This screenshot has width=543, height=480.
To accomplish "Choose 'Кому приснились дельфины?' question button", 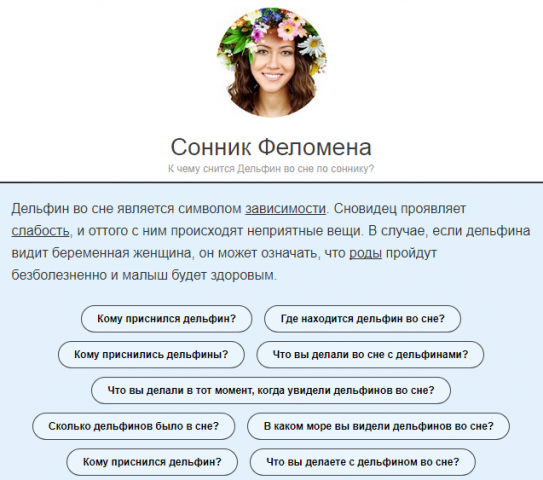I will [151, 355].
